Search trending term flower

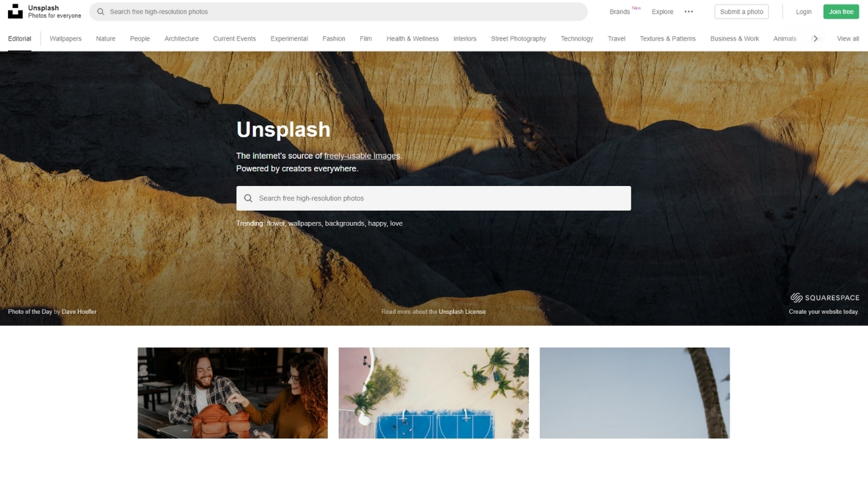click(276, 223)
